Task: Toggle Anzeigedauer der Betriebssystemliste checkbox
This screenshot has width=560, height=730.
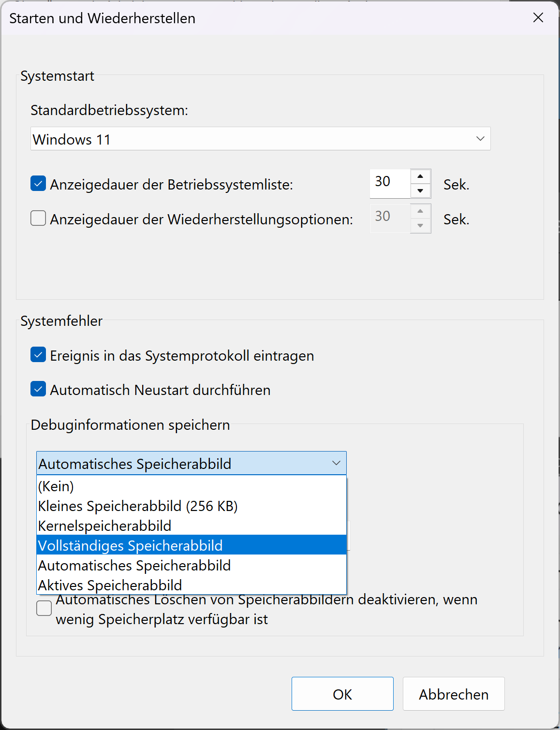Action: [x=38, y=184]
